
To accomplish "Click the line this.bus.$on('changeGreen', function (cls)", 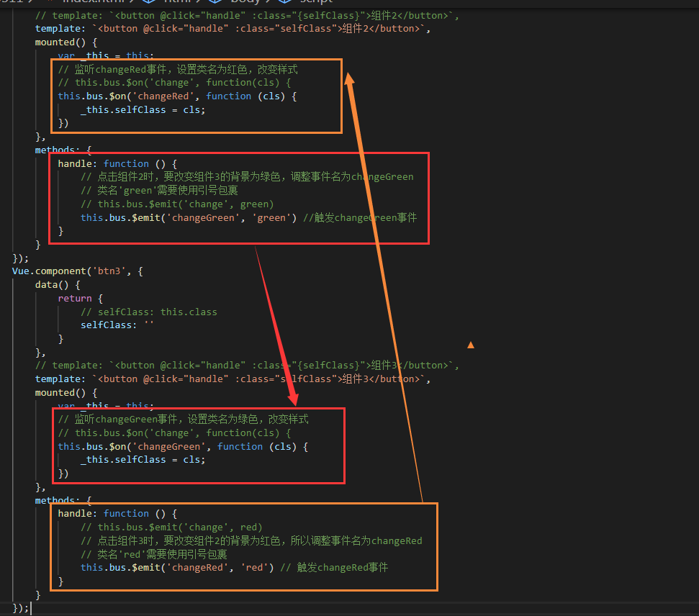I will [x=183, y=447].
